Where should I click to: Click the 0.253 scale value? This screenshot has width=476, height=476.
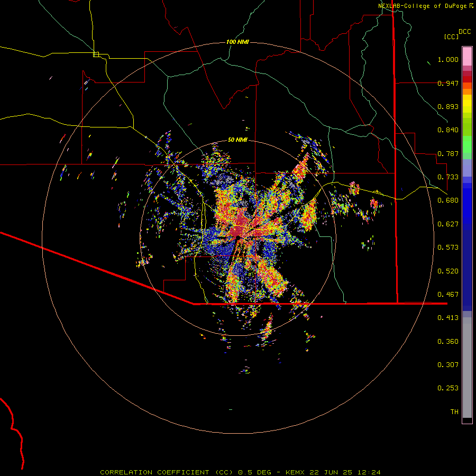pos(448,388)
